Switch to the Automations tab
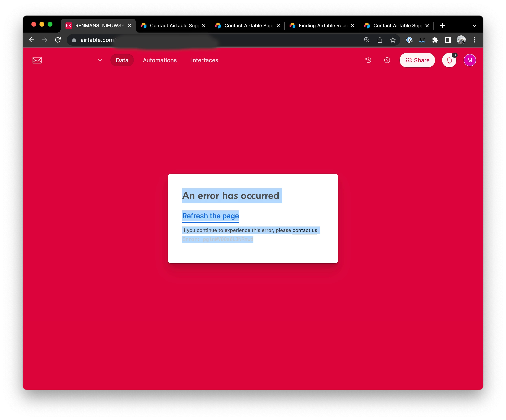This screenshot has height=420, width=506. point(160,60)
